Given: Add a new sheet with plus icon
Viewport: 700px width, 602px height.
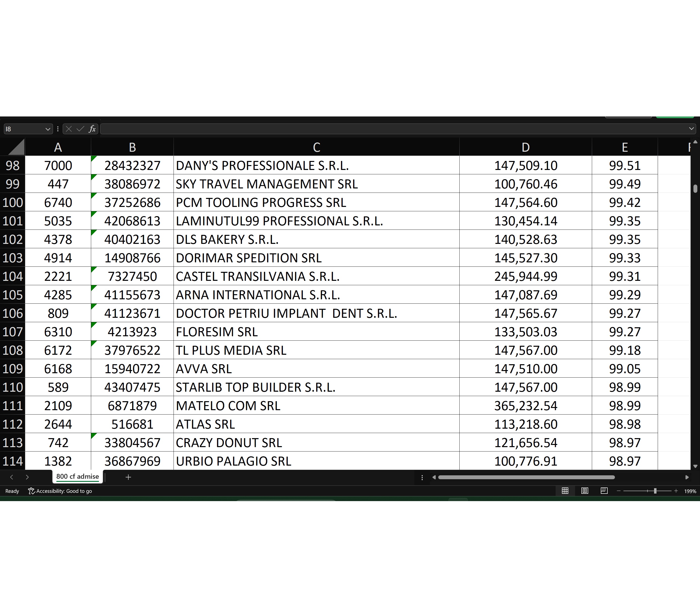Looking at the screenshot, I should click(128, 477).
